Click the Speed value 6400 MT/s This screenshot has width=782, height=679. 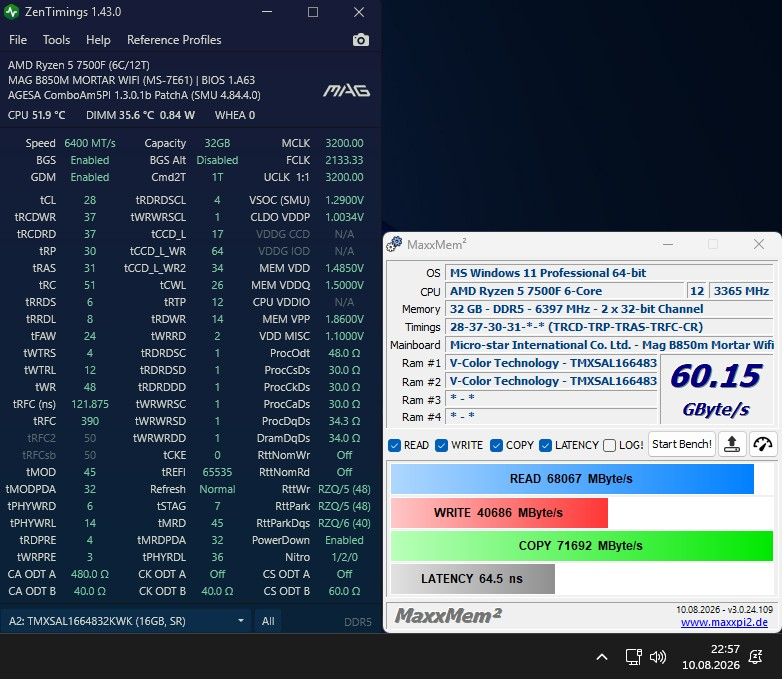click(x=90, y=143)
